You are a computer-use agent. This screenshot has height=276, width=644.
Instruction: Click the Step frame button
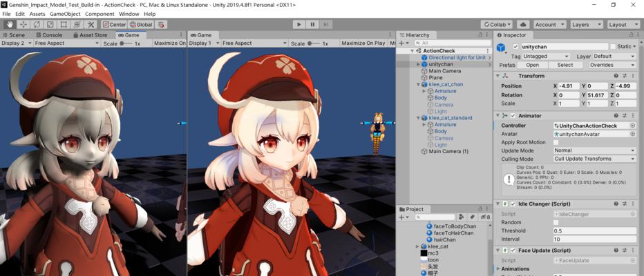(325, 25)
